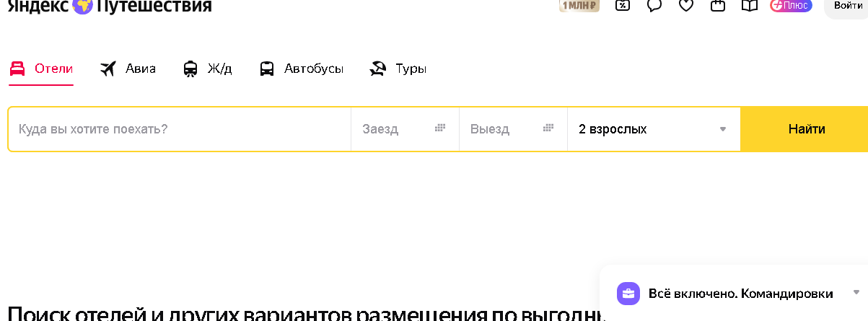
Task: Open the 1 МЛН ₽ promo badge
Action: click(x=579, y=6)
